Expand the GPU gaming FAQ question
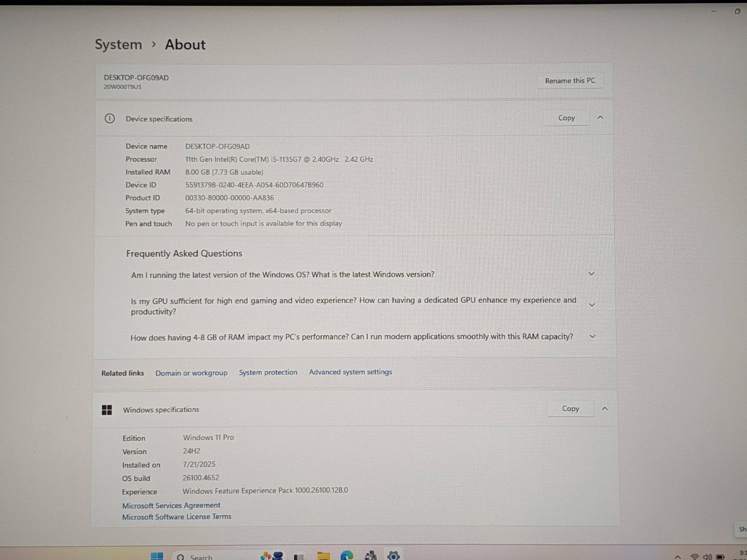The image size is (747, 560). (x=592, y=305)
